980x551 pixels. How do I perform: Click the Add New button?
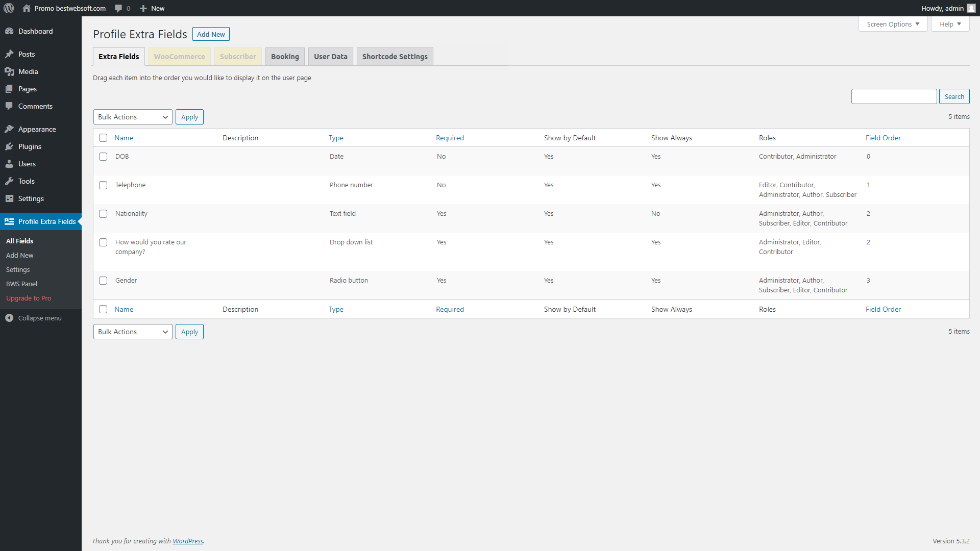(x=211, y=34)
